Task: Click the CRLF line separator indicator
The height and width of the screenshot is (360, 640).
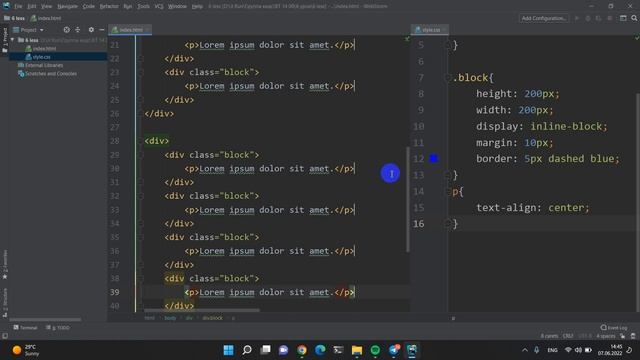Action: 568,336
